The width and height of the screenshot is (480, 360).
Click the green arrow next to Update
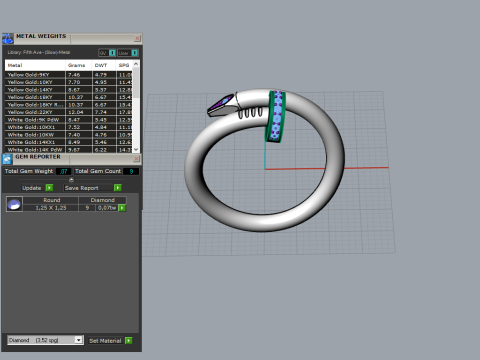click(49, 188)
